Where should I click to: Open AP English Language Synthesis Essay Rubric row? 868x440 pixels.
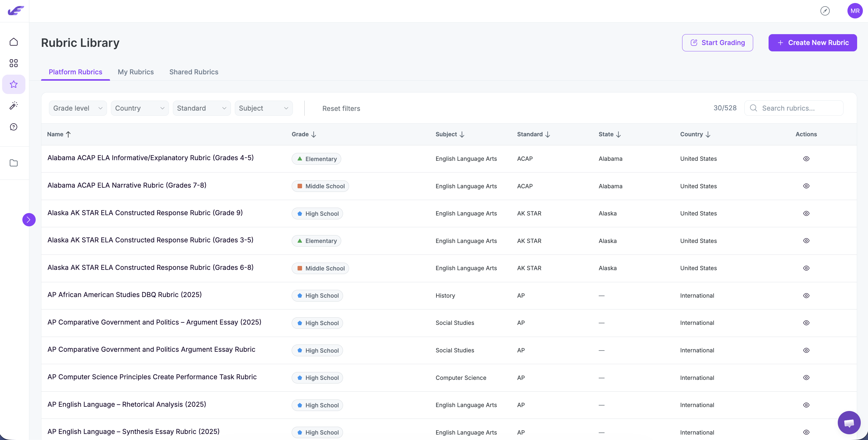coord(449,429)
